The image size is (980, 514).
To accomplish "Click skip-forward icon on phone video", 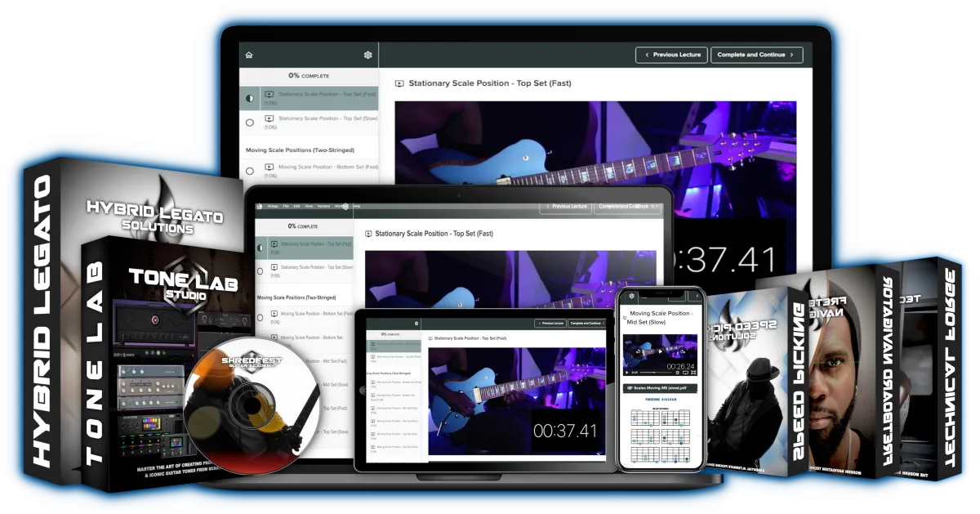I will click(682, 351).
